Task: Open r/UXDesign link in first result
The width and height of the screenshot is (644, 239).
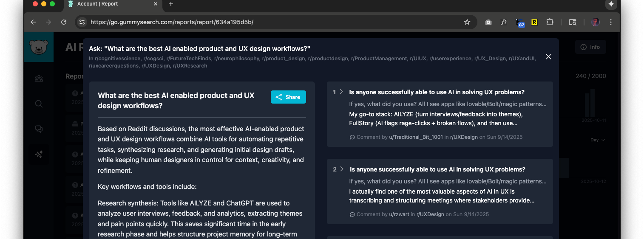Action: [x=464, y=137]
